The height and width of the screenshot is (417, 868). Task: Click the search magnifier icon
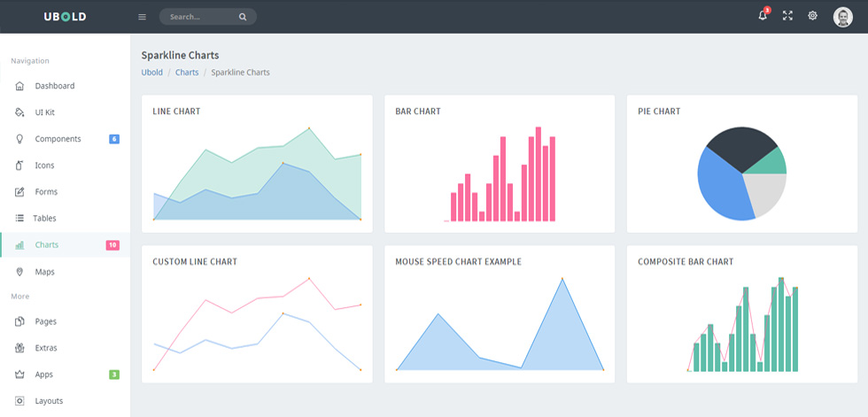243,17
